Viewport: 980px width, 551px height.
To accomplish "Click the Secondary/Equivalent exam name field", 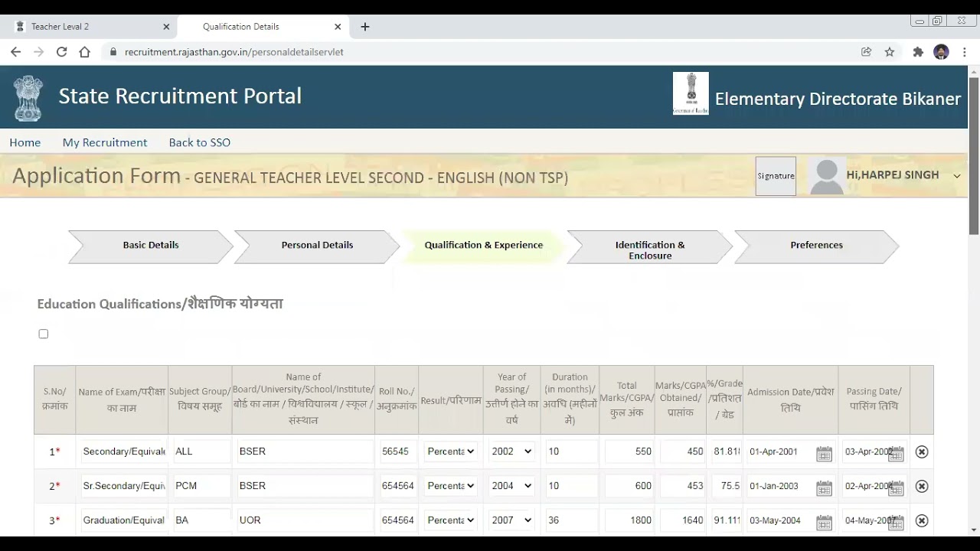I will [x=124, y=452].
